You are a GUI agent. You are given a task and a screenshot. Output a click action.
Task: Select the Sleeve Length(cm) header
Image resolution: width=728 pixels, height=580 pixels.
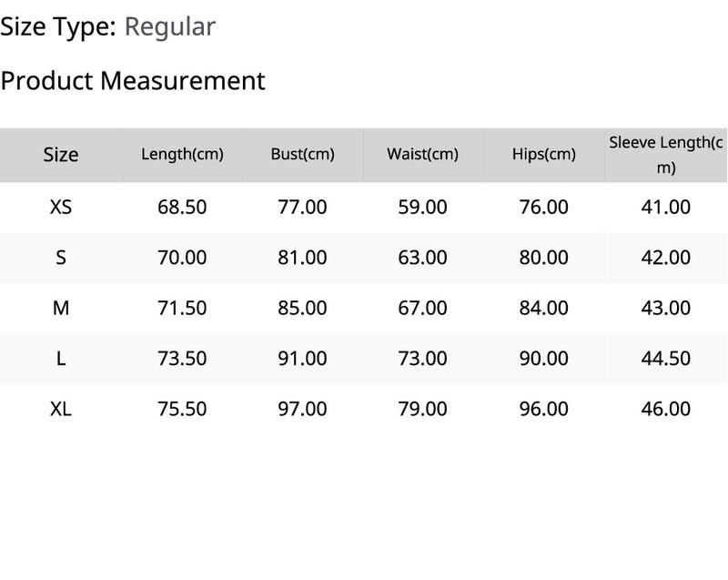point(666,155)
